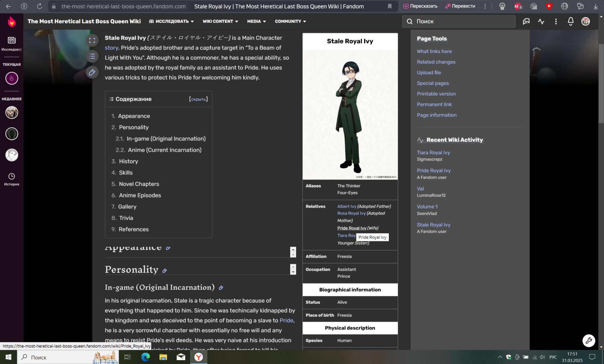The image size is (604, 364).
Task: Jump to Skills in the contents list
Action: coord(126,172)
